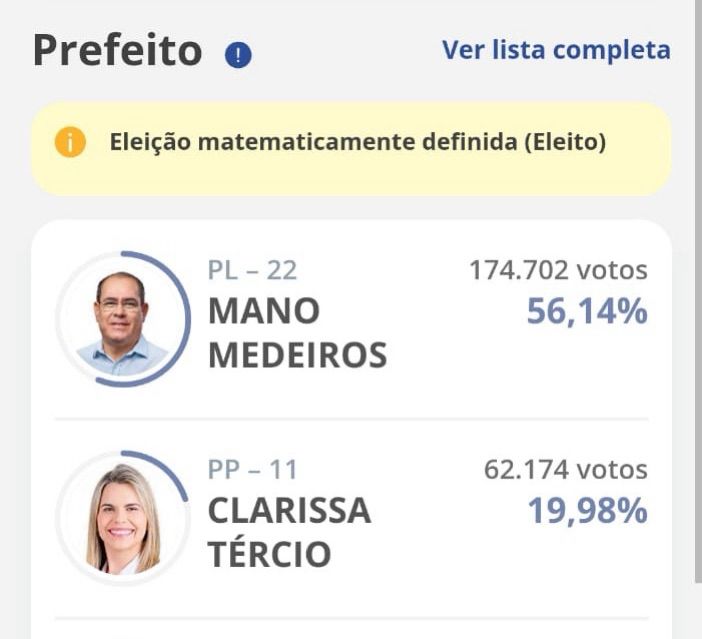Click the vertical scrollbar on the right edge

point(697,300)
